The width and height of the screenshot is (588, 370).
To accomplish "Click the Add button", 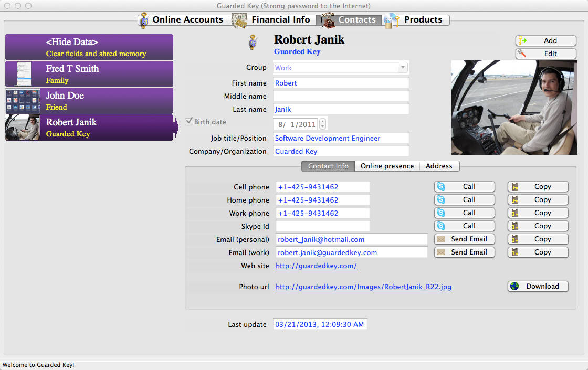I will 546,40.
